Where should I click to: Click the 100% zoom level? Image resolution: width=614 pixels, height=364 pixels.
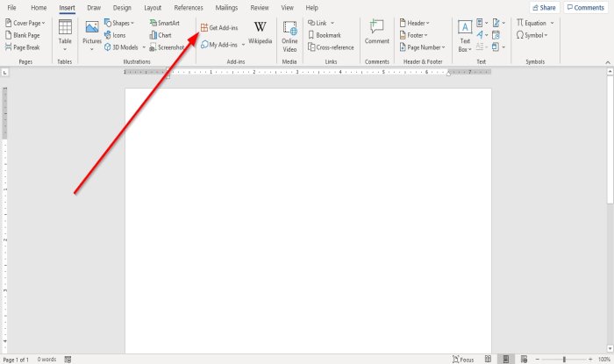(x=604, y=360)
